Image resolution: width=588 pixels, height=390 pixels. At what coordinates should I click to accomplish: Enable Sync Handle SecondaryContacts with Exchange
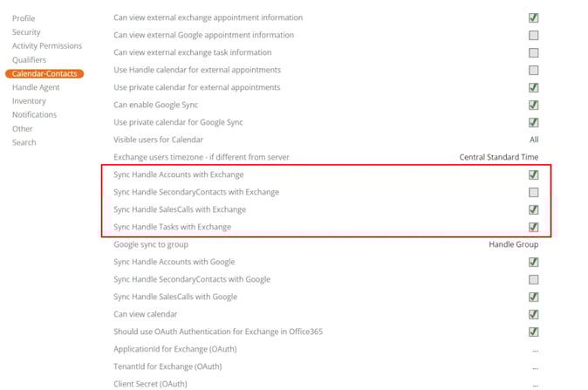coord(533,192)
